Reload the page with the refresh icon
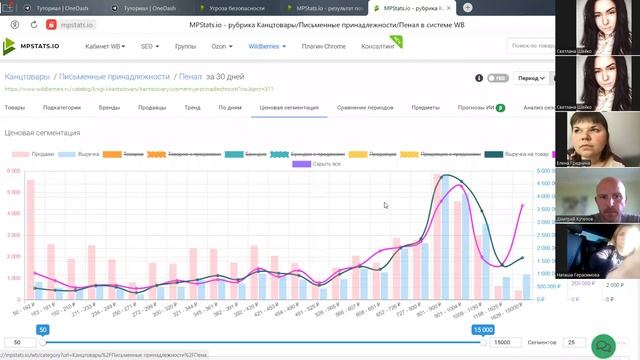The width and height of the screenshot is (640, 360). (x=34, y=25)
